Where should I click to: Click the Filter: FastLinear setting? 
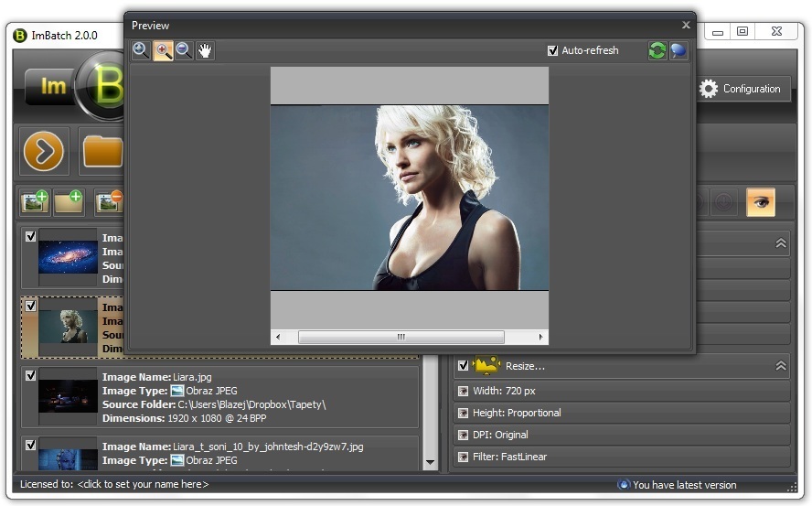[x=622, y=457]
